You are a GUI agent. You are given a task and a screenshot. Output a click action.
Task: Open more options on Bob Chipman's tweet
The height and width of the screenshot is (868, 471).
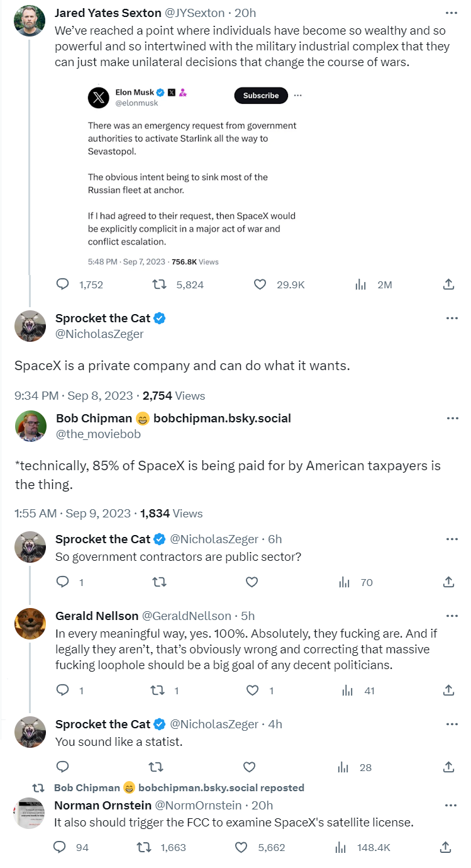pos(452,419)
